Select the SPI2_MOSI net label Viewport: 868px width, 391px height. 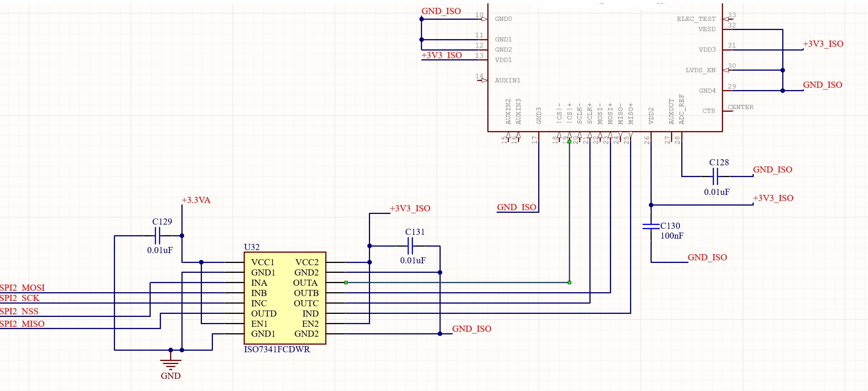pyautogui.click(x=22, y=288)
